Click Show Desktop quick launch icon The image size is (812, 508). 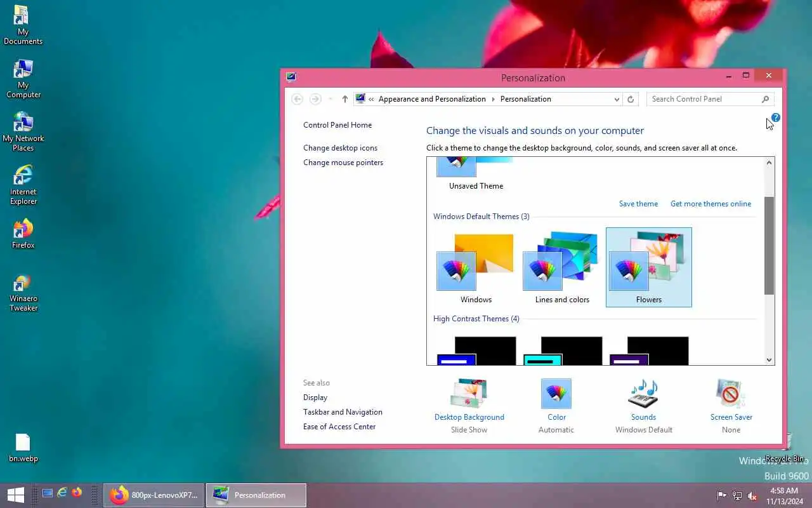48,493
